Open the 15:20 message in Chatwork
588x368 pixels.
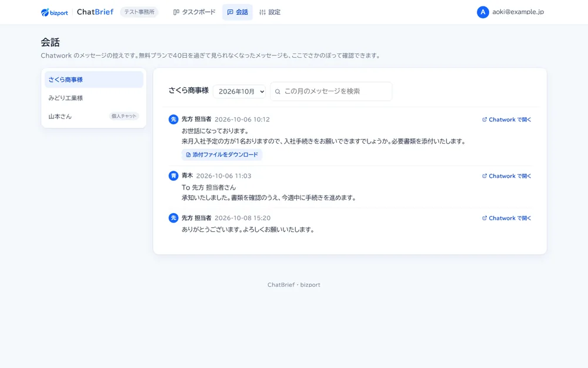507,218
